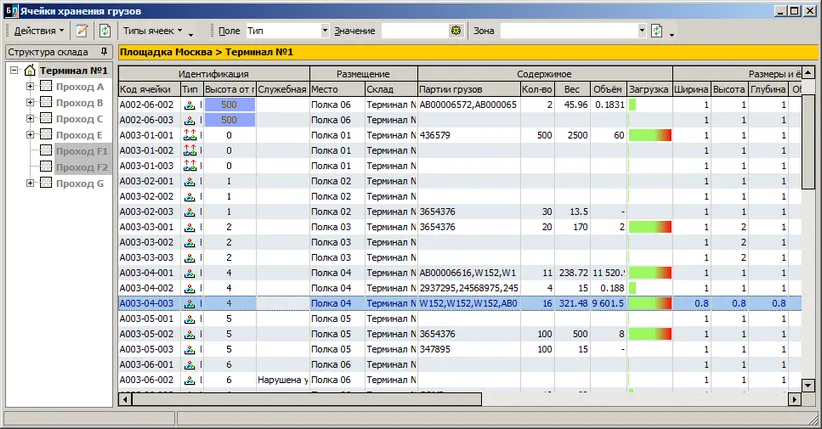This screenshot has width=822, height=429.
Task: Click the type icon in row A002-06-002
Action: pyautogui.click(x=190, y=104)
